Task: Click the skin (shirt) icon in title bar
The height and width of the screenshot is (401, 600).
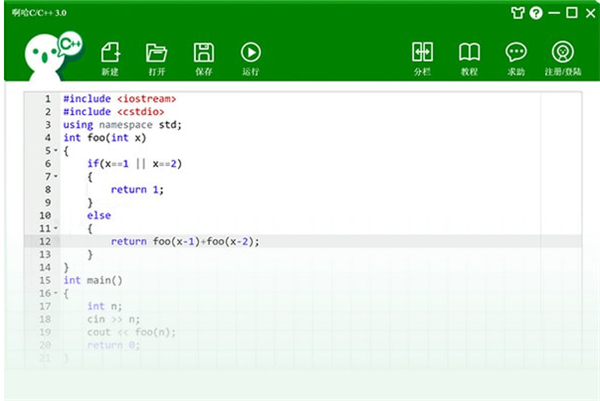Action: [x=517, y=13]
